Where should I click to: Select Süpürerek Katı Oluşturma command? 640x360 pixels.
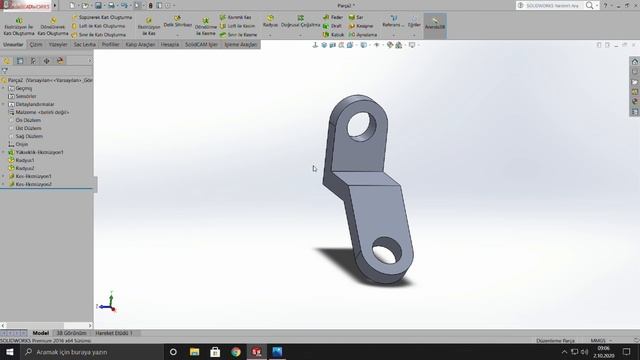pos(102,18)
